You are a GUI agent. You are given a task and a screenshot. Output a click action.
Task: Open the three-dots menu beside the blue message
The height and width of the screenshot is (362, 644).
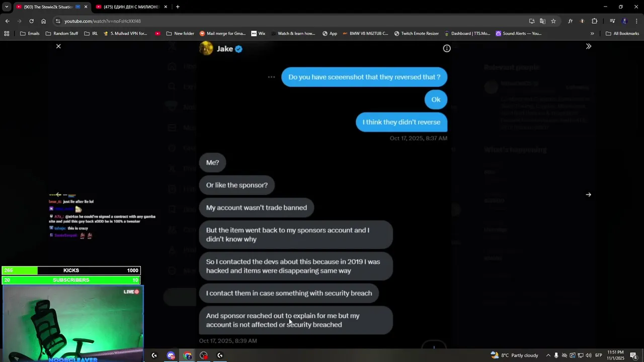pos(271,77)
